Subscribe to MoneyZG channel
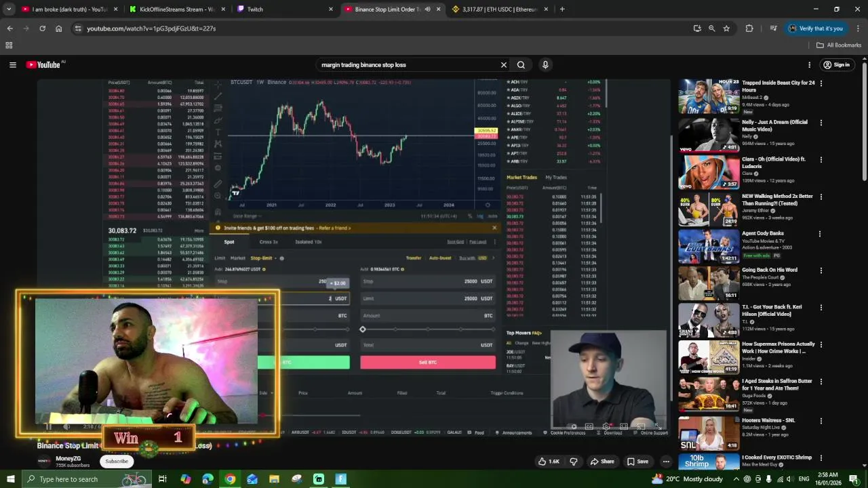 [x=117, y=462]
